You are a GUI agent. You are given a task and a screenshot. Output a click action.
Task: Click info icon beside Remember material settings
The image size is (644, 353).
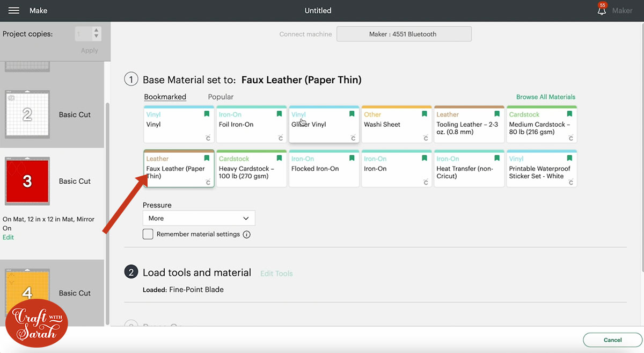247,235
